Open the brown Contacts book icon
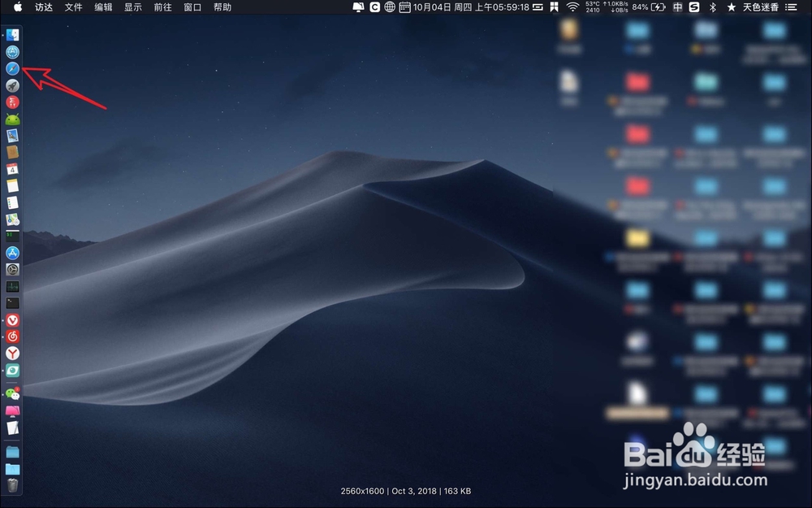 (12, 152)
